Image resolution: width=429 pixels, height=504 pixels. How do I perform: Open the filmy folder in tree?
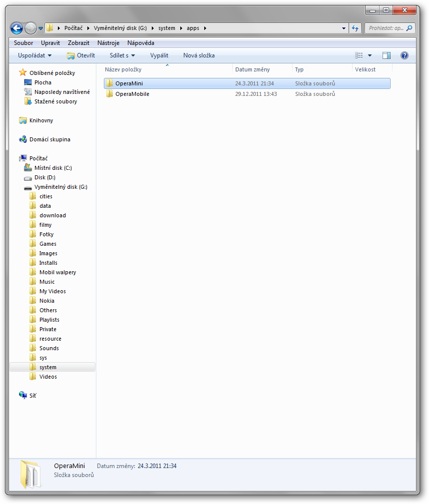point(45,225)
